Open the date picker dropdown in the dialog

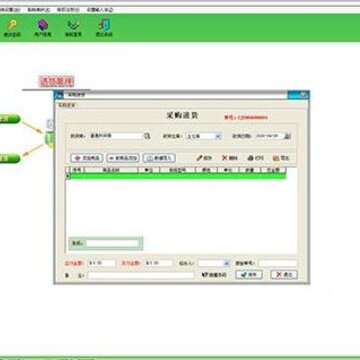coord(288,136)
